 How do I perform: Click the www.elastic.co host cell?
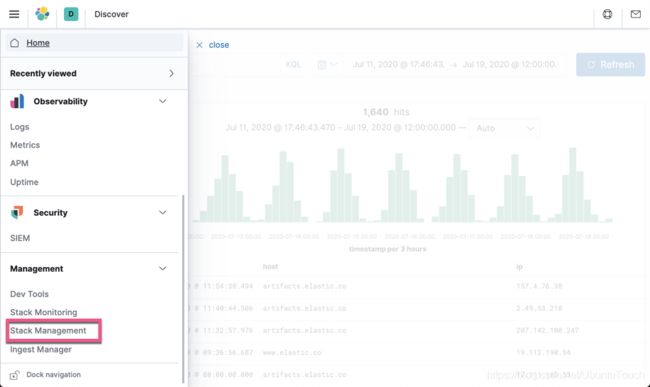pos(292,353)
